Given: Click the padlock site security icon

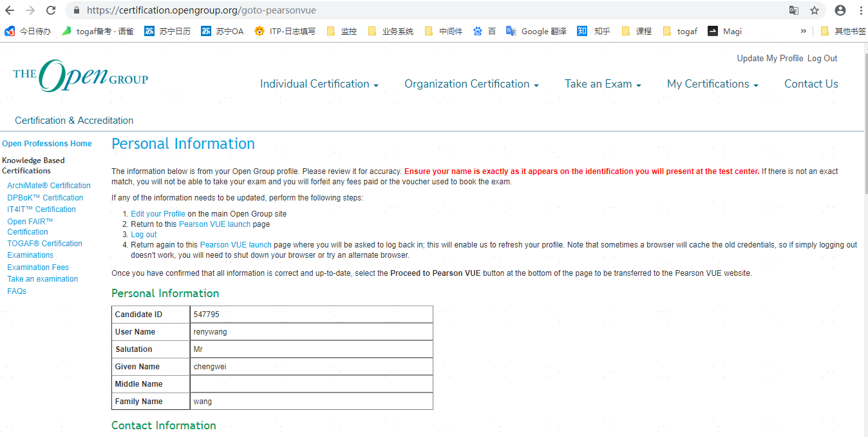Looking at the screenshot, I should click(77, 10).
